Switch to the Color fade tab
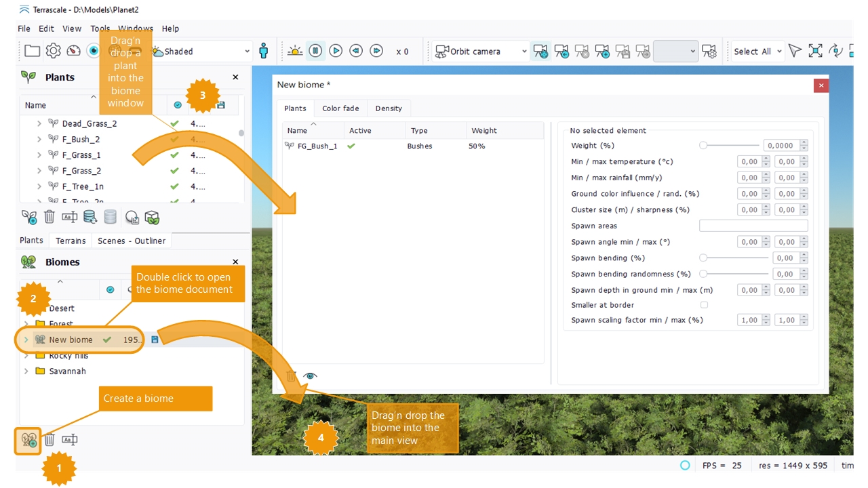 coord(340,108)
